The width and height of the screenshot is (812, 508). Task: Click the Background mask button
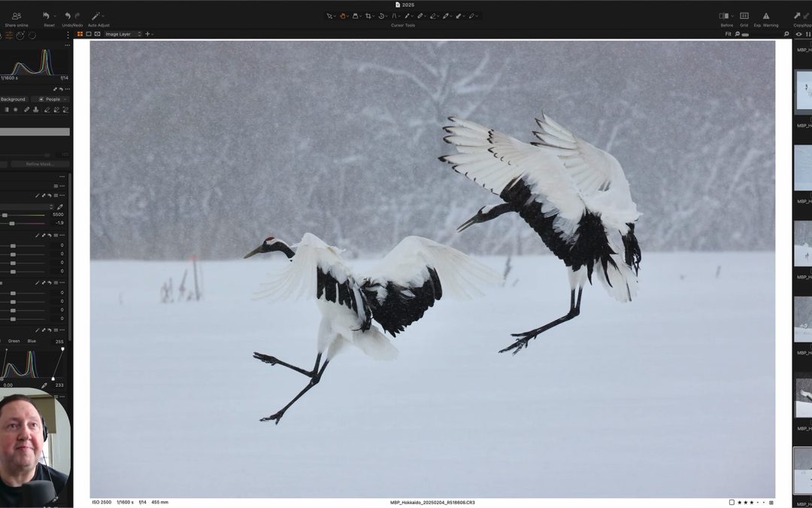14,99
